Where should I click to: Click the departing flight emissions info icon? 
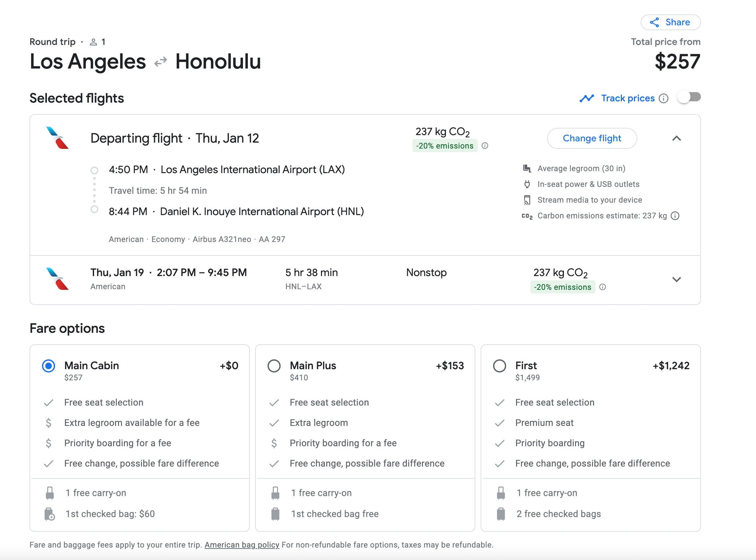[x=485, y=146]
